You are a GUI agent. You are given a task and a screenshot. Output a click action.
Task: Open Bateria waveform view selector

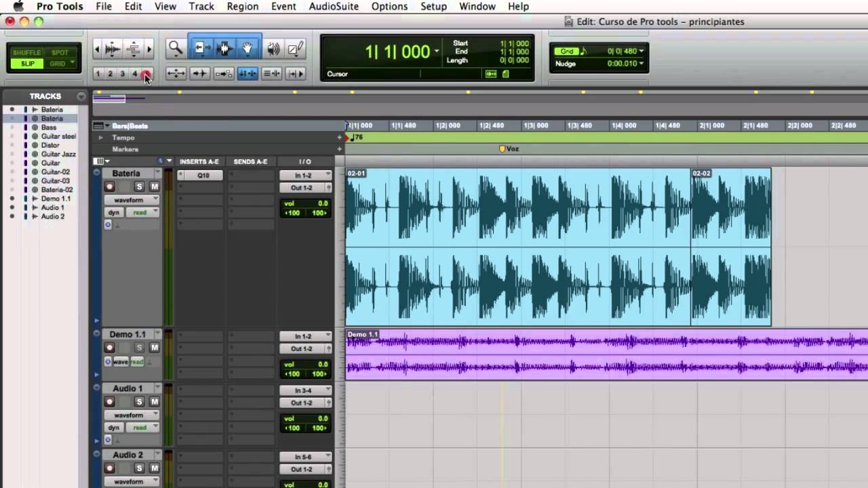click(x=132, y=200)
